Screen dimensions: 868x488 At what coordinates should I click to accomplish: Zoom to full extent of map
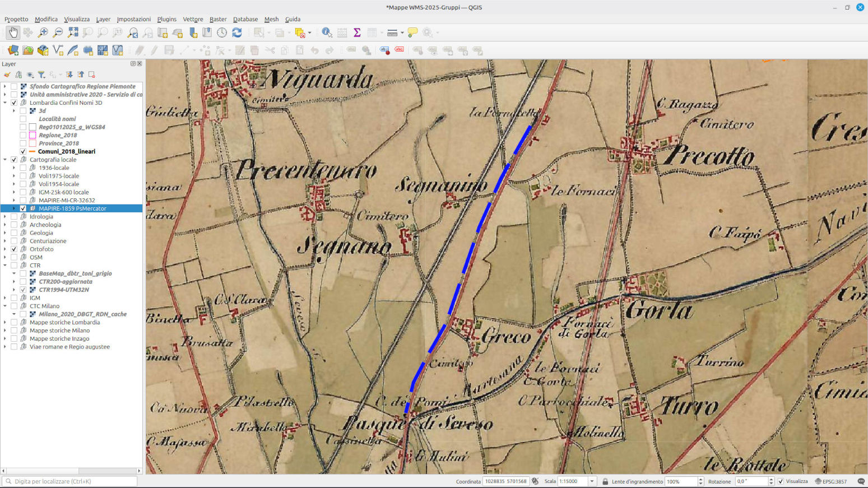tap(73, 32)
